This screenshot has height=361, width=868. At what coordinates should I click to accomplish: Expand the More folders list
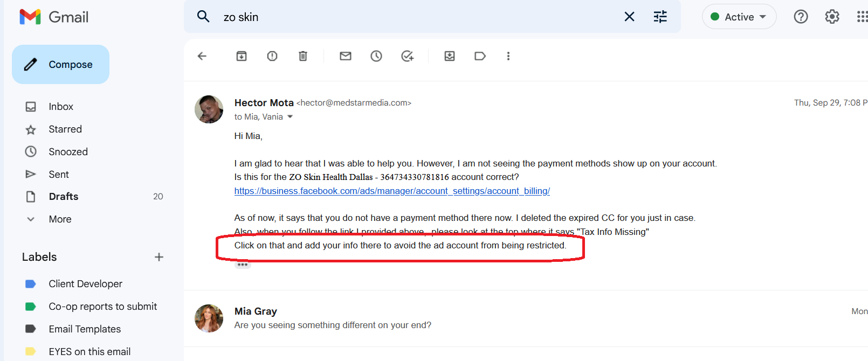60,219
